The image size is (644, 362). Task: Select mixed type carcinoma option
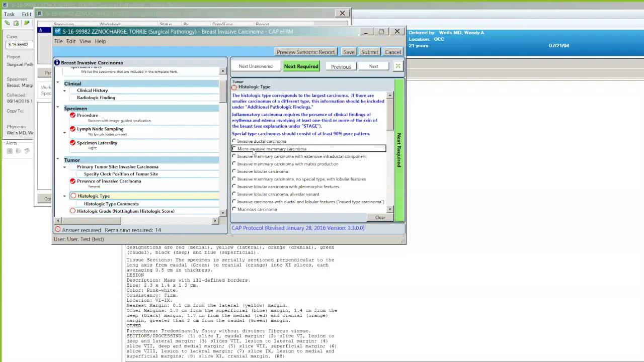pos(234,202)
